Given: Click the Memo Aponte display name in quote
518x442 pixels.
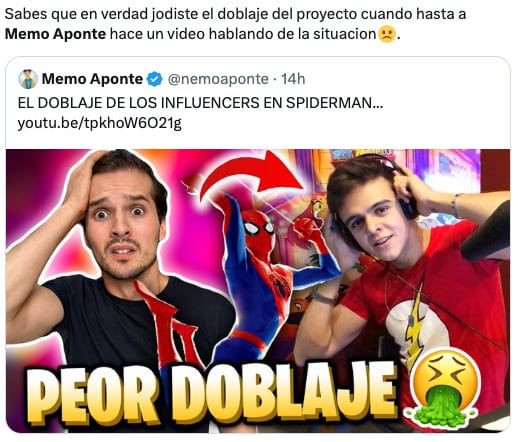Looking at the screenshot, I should [x=92, y=79].
